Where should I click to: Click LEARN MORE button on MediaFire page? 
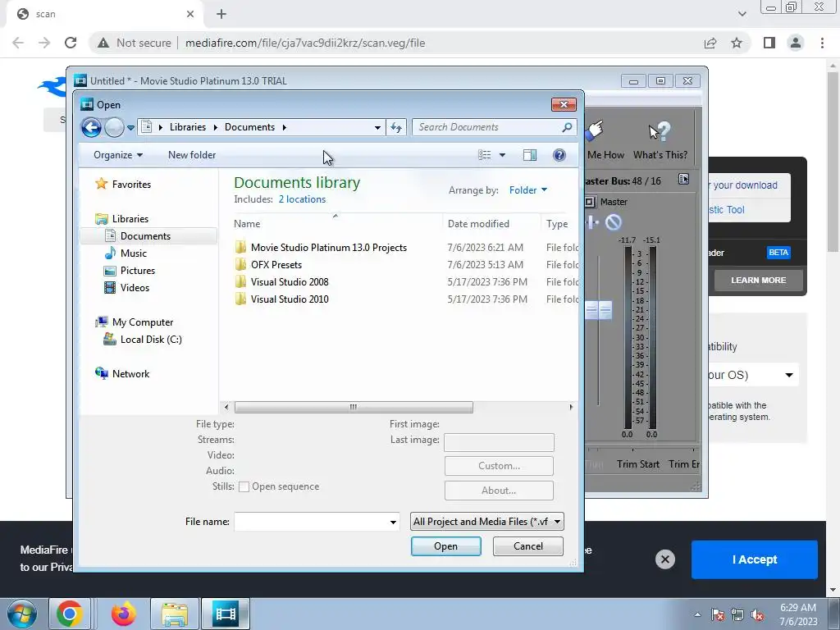click(x=758, y=281)
